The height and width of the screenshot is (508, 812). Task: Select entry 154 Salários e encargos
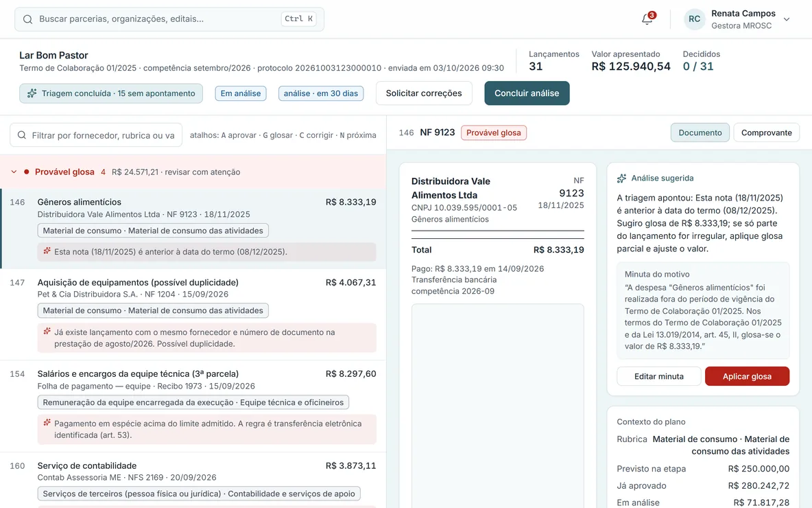click(193, 406)
